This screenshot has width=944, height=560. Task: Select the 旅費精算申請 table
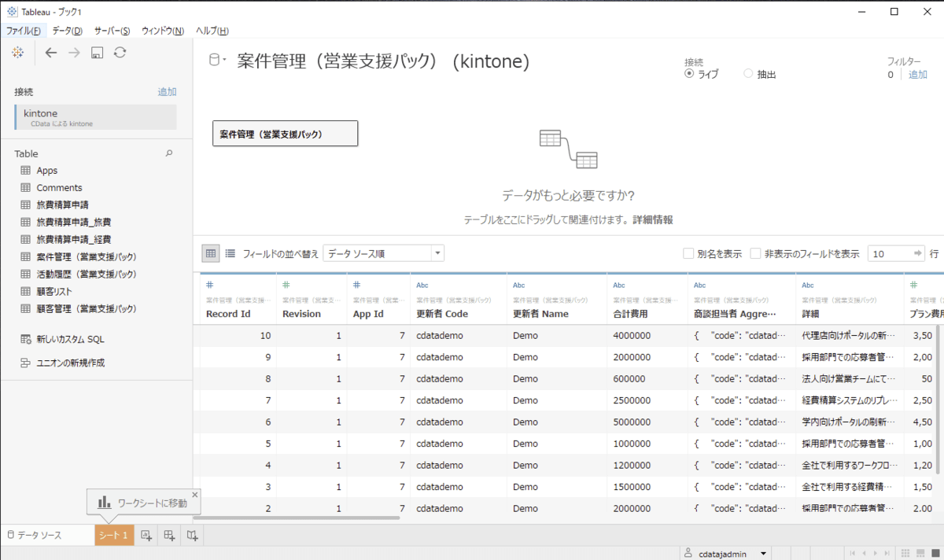click(x=62, y=205)
